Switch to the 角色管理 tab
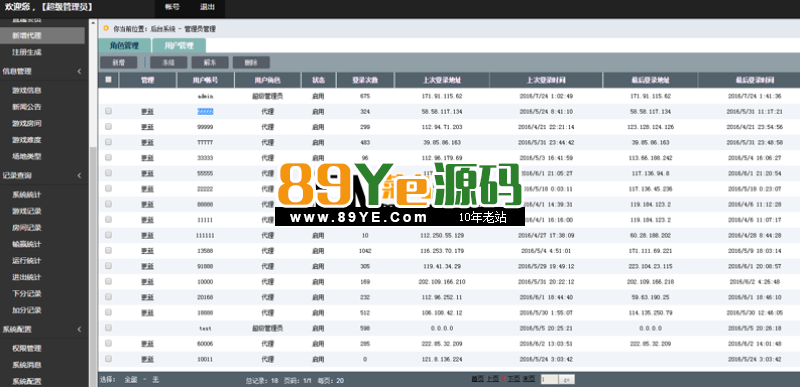800x387 pixels. pos(124,45)
